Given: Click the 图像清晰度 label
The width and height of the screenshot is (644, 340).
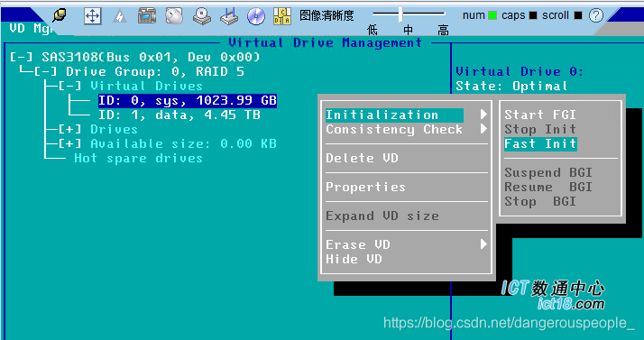Looking at the screenshot, I should (x=327, y=15).
